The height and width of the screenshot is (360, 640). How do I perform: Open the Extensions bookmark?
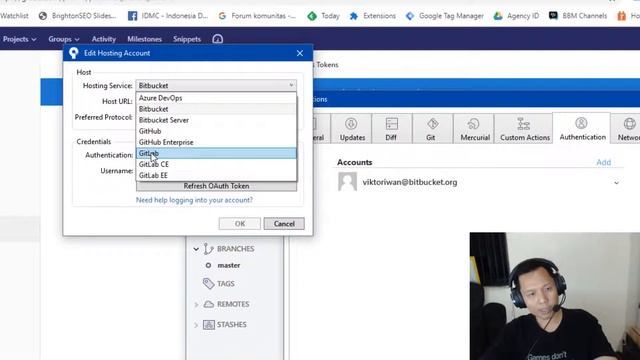tap(373, 16)
